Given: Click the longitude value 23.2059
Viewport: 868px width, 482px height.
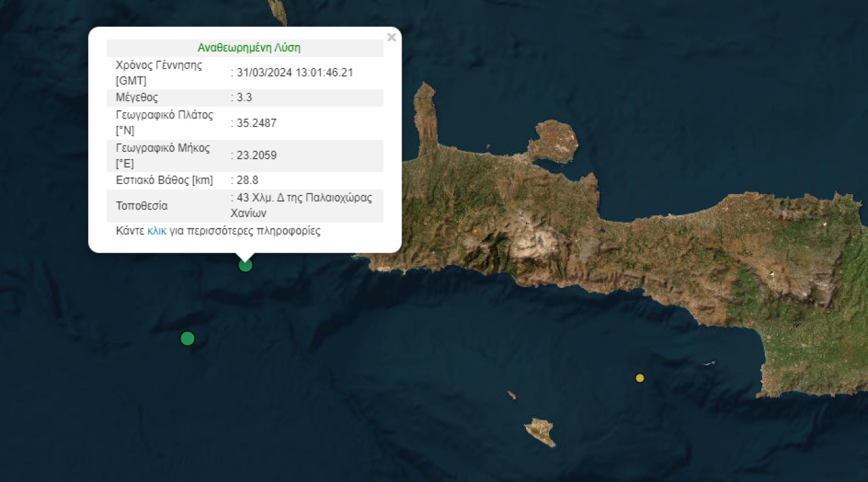Looking at the screenshot, I should pos(256,155).
